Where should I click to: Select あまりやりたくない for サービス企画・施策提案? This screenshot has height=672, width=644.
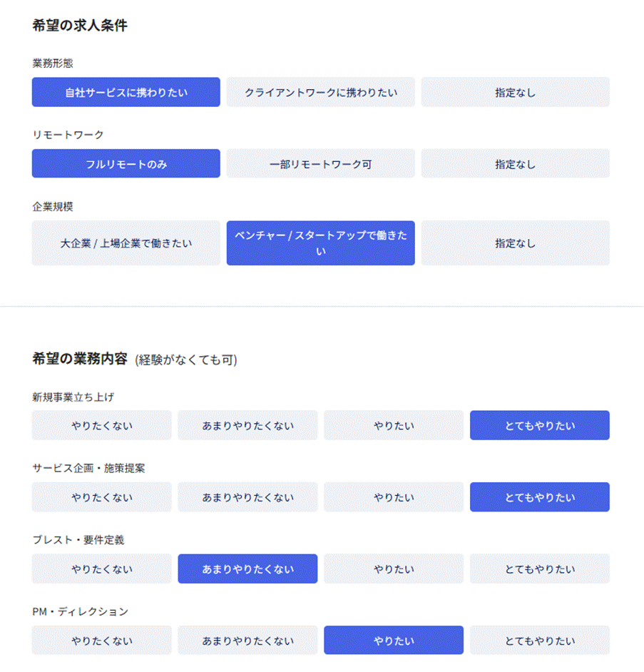click(247, 497)
